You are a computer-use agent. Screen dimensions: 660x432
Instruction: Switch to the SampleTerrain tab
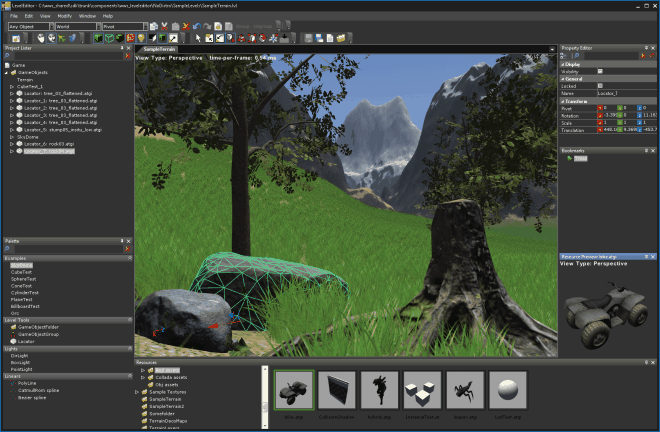pyautogui.click(x=158, y=49)
